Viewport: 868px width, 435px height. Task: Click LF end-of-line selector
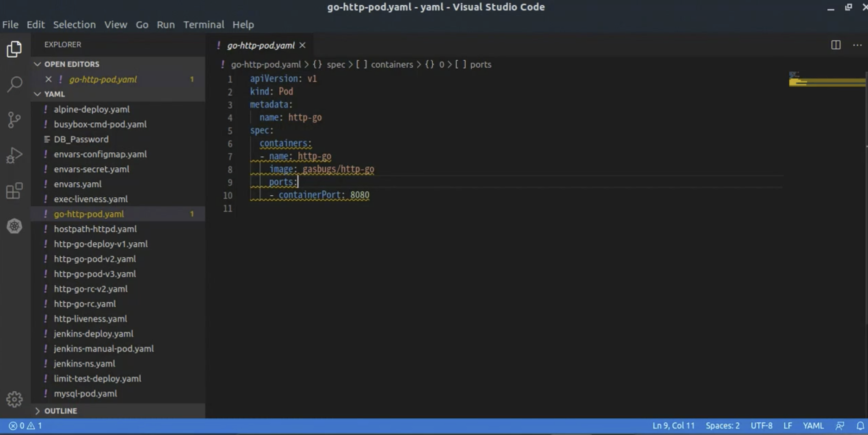pos(787,425)
